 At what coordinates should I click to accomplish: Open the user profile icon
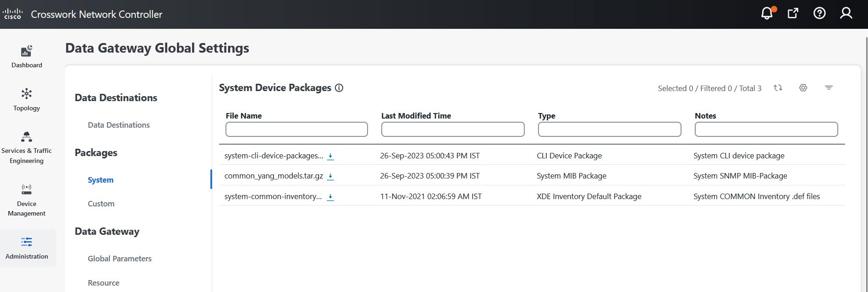pyautogui.click(x=846, y=13)
